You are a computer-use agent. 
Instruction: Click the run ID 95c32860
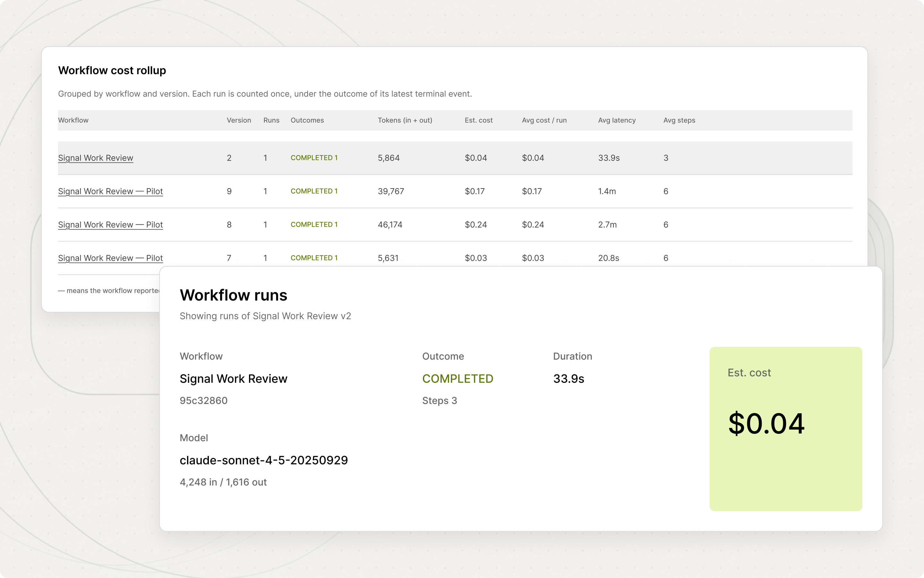point(203,401)
